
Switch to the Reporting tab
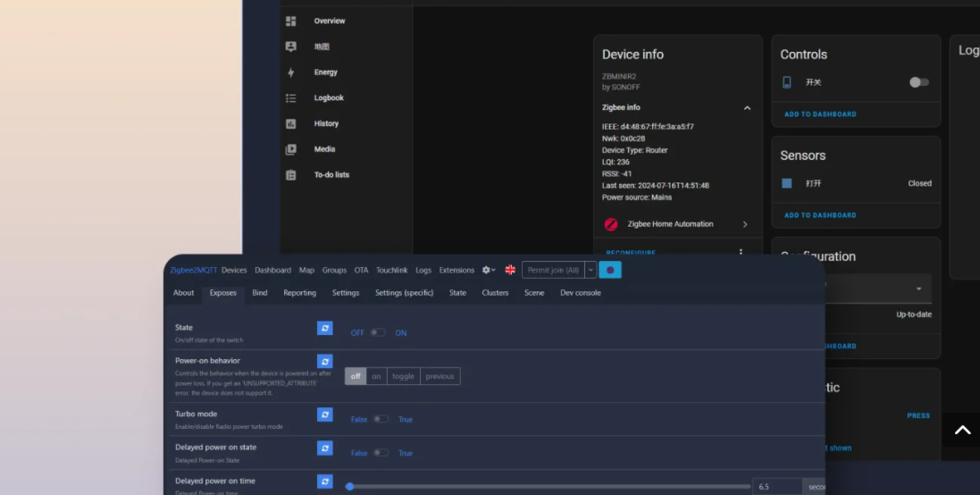click(x=300, y=293)
